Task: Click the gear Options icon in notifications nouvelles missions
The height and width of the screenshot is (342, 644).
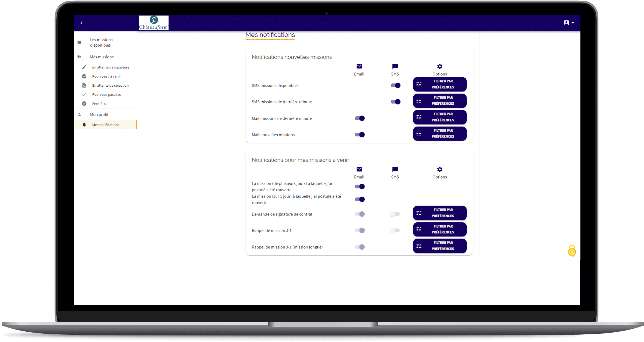Action: [x=440, y=67]
